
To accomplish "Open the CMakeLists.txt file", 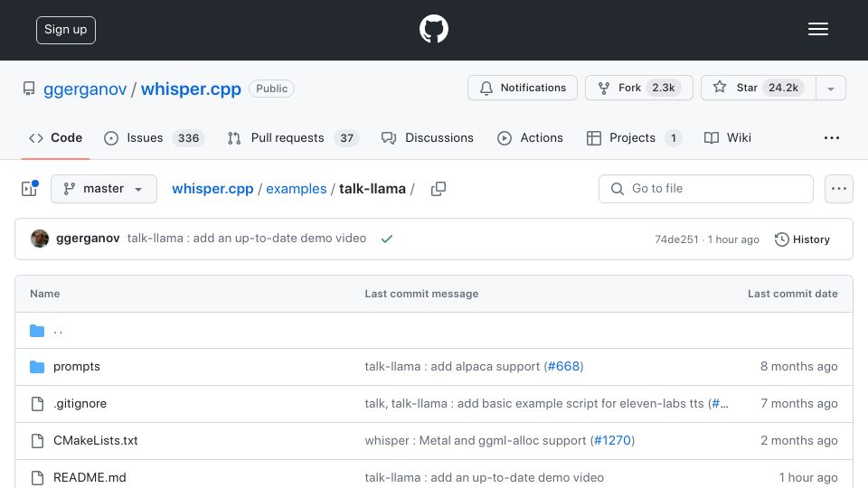I will (x=96, y=440).
